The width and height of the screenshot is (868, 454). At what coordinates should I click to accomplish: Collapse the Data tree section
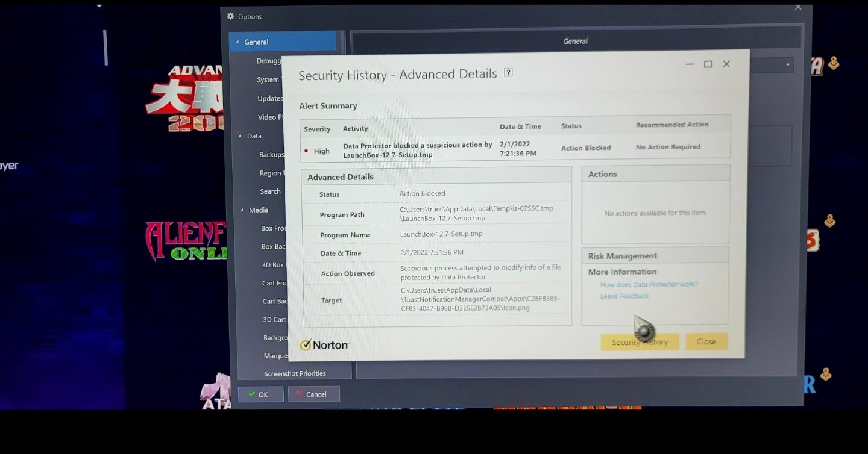[x=240, y=136]
